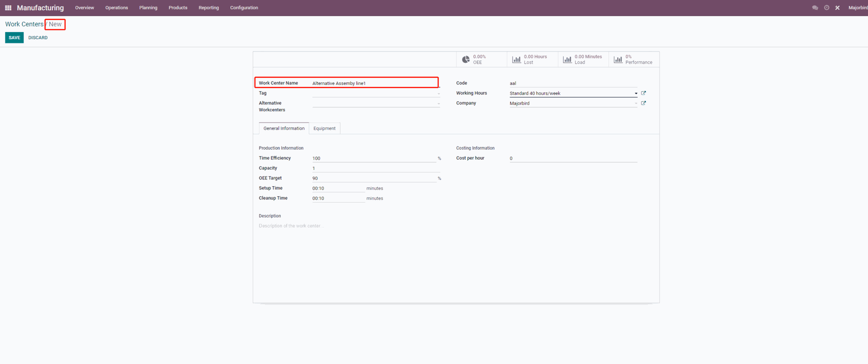Viewport: 868px width, 364px height.
Task: Open the Reporting menu
Action: [x=208, y=8]
